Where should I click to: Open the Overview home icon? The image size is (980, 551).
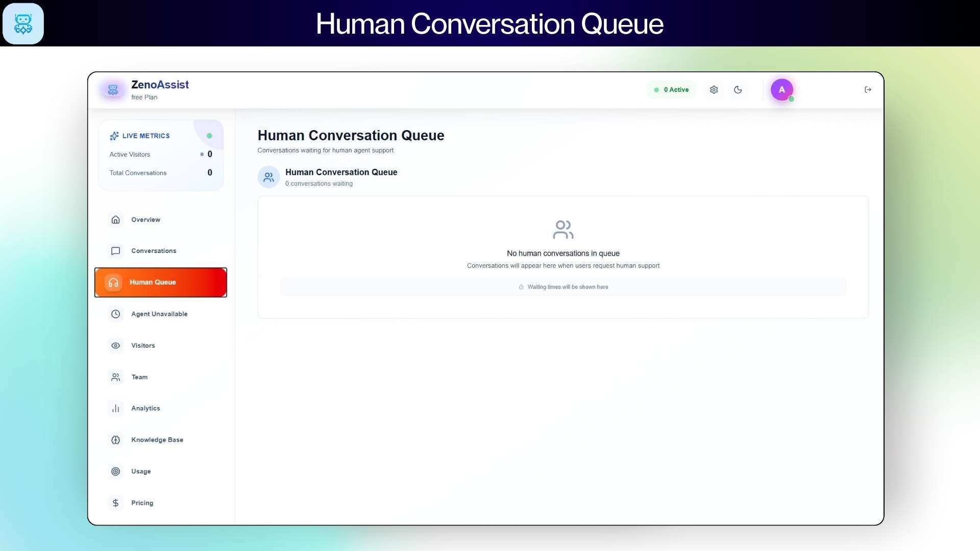[115, 219]
